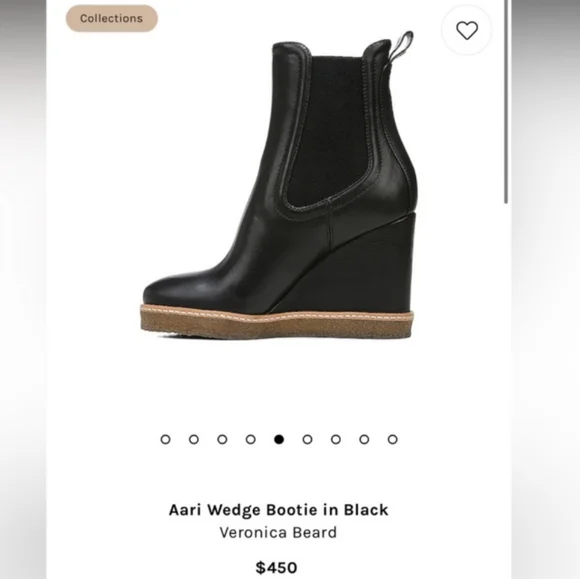The image size is (580, 579).
Task: Click the black wedge boot product image
Action: 279,185
